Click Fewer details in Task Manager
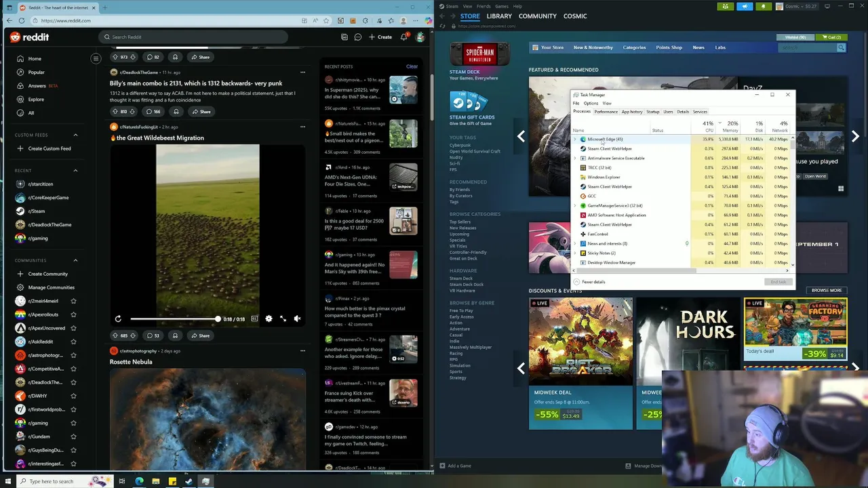 [590, 282]
